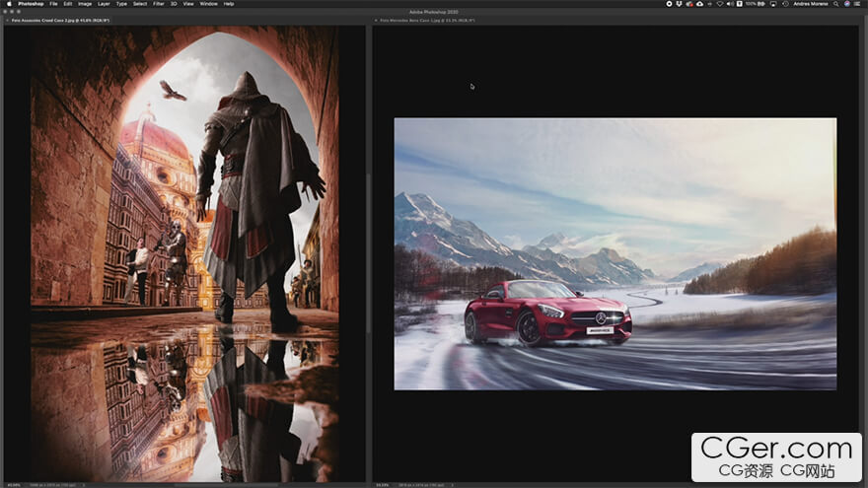
Task: Click the vertical scrollbar of left document
Action: click(x=368, y=254)
